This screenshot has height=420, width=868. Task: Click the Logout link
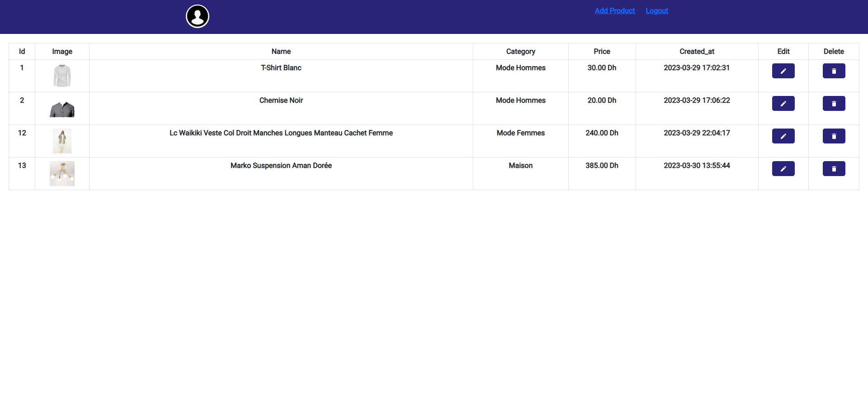[656, 10]
